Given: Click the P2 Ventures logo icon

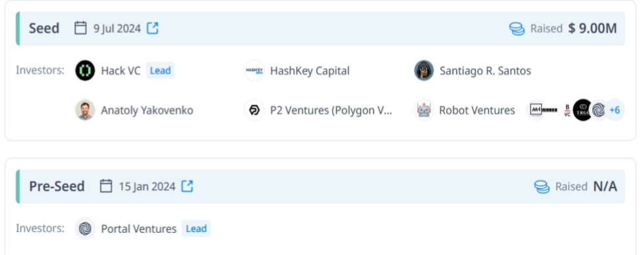Looking at the screenshot, I should click(254, 110).
